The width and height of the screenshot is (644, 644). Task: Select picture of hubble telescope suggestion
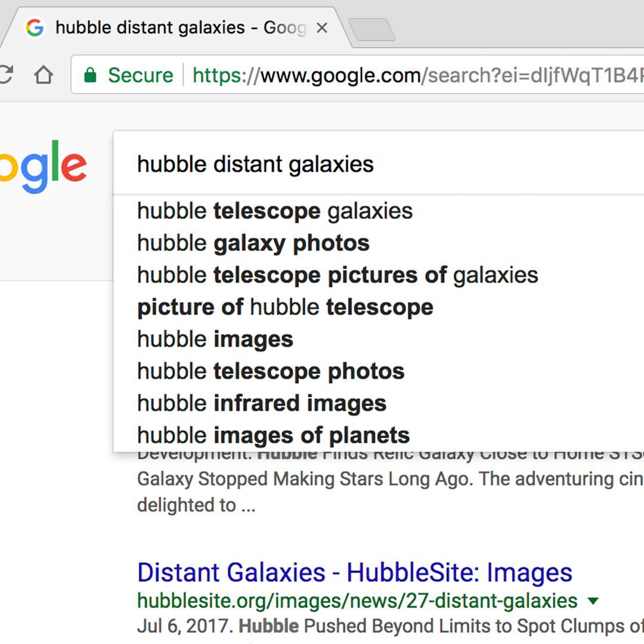[285, 308]
